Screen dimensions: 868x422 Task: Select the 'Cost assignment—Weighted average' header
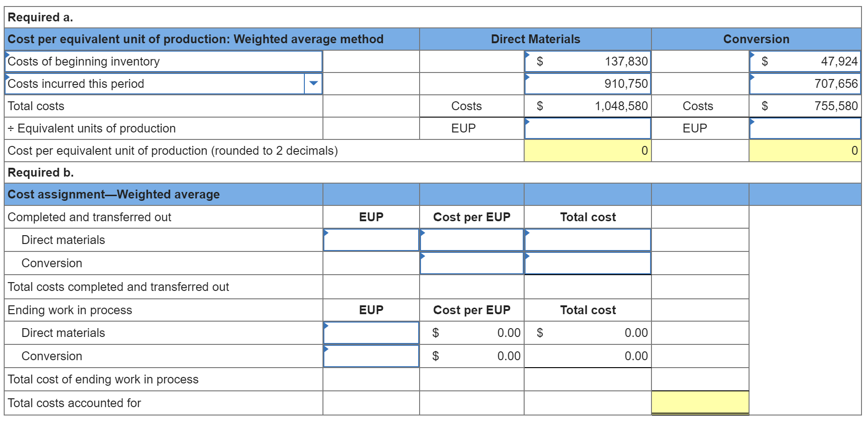tap(114, 194)
